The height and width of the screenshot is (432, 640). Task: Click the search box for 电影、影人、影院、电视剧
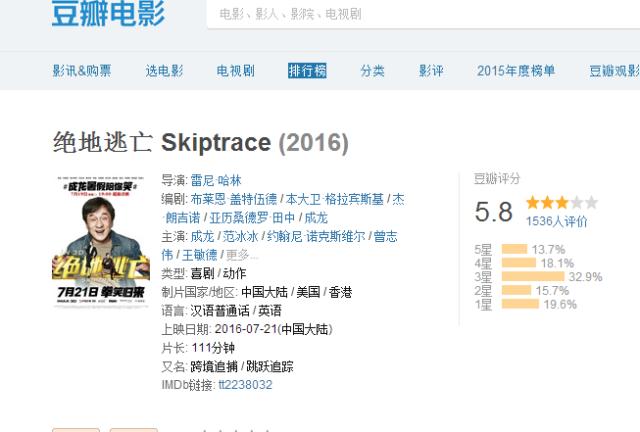(420, 14)
